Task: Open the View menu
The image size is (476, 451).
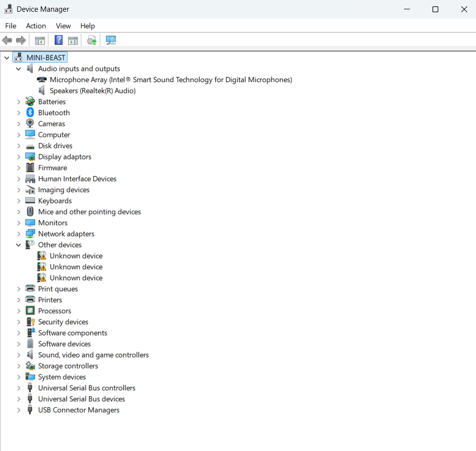Action: click(63, 26)
